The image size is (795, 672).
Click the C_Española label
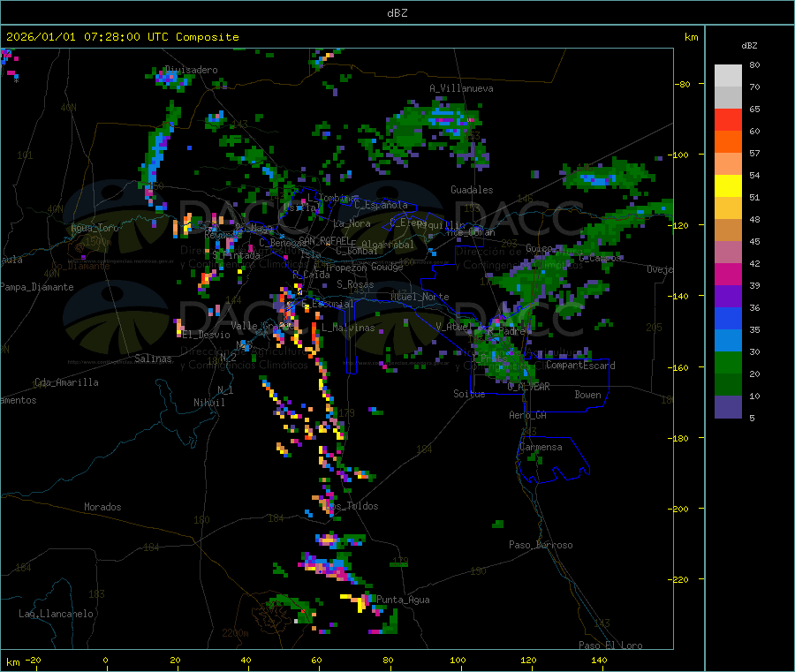(x=381, y=205)
